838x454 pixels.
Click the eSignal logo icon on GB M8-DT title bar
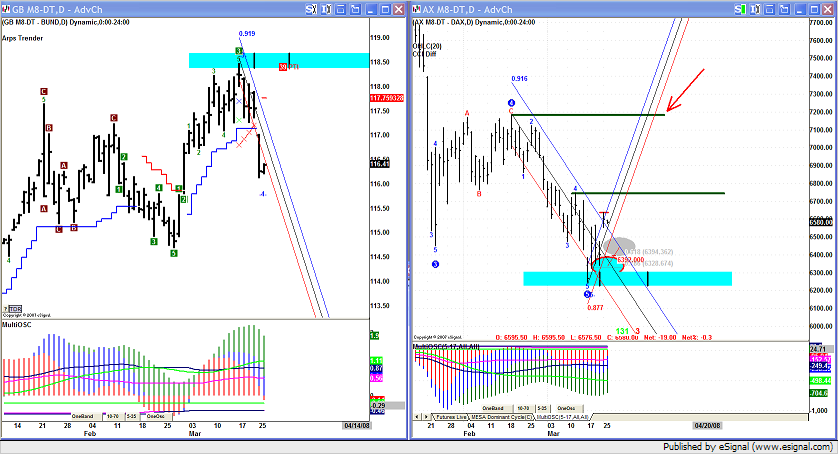click(7, 8)
